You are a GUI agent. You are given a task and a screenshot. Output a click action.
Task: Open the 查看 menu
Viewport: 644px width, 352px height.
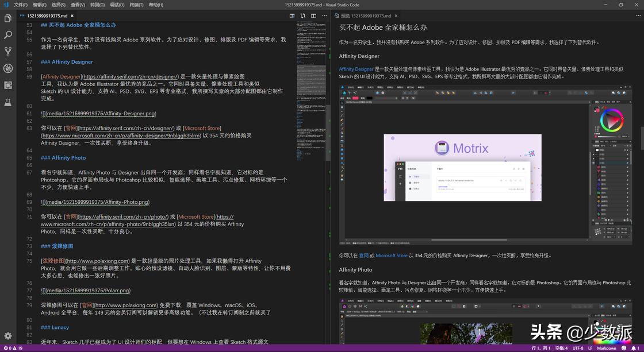[x=79, y=5]
